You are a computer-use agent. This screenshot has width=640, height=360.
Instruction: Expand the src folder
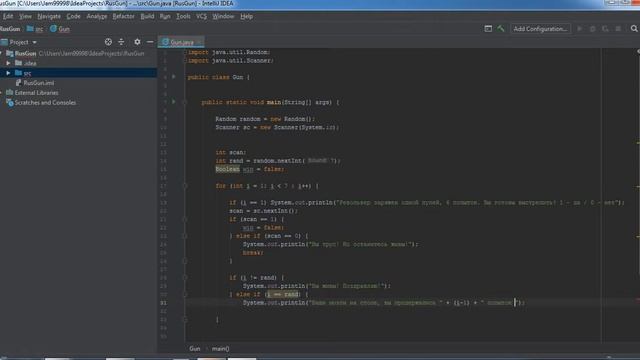coord(8,73)
